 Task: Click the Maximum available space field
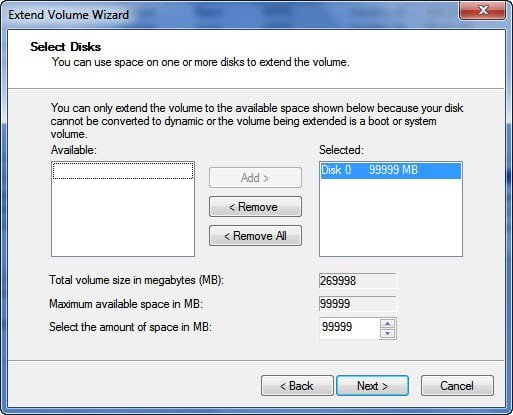tap(357, 304)
